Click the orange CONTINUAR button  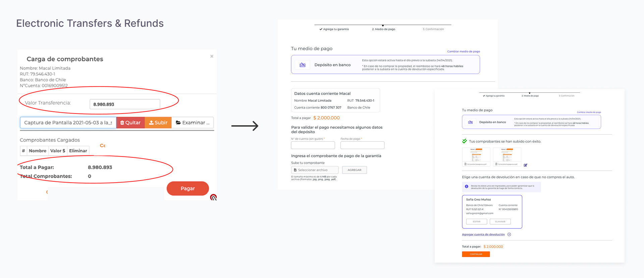[476, 254]
